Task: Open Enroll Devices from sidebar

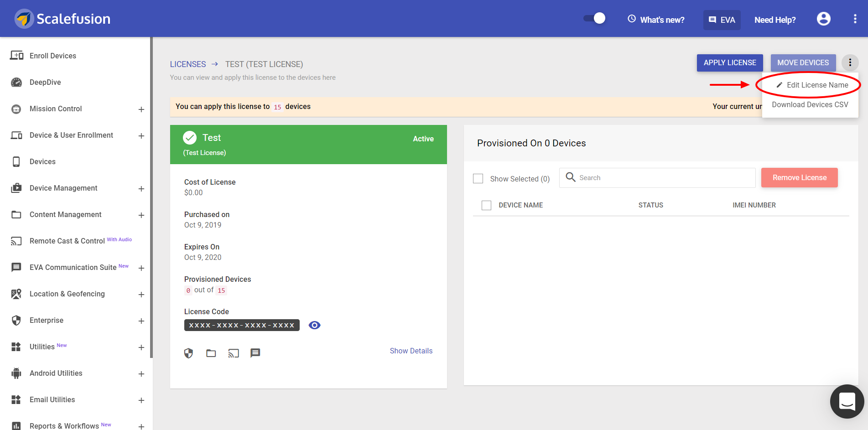Action: (x=53, y=56)
